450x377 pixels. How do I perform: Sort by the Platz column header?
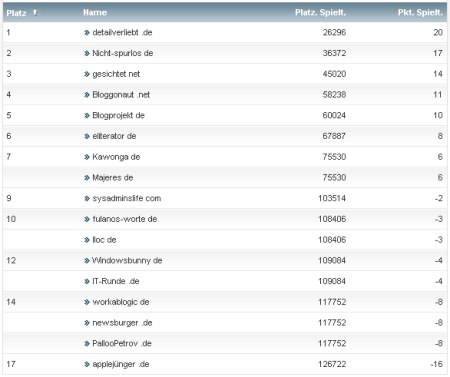pos(16,13)
